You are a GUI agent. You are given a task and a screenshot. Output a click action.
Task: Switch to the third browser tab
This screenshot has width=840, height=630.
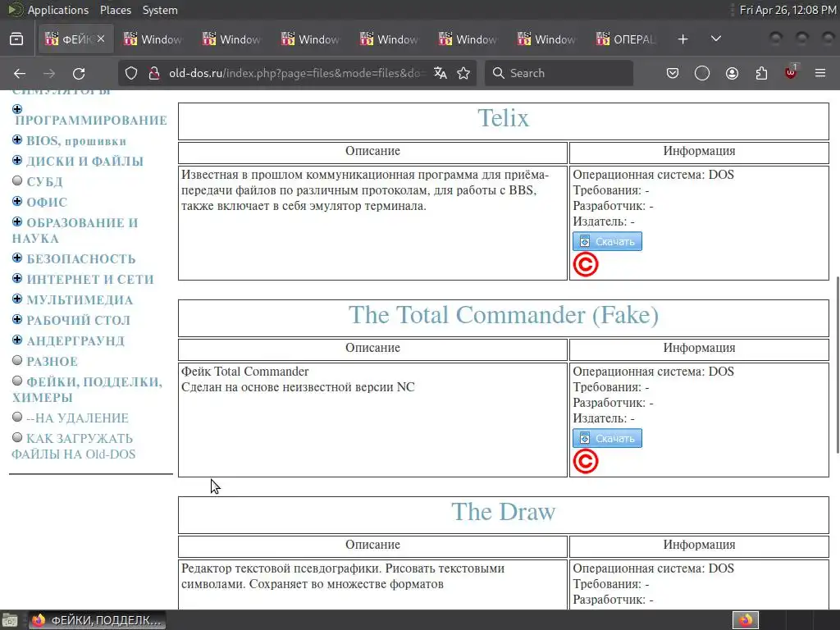[x=233, y=39]
